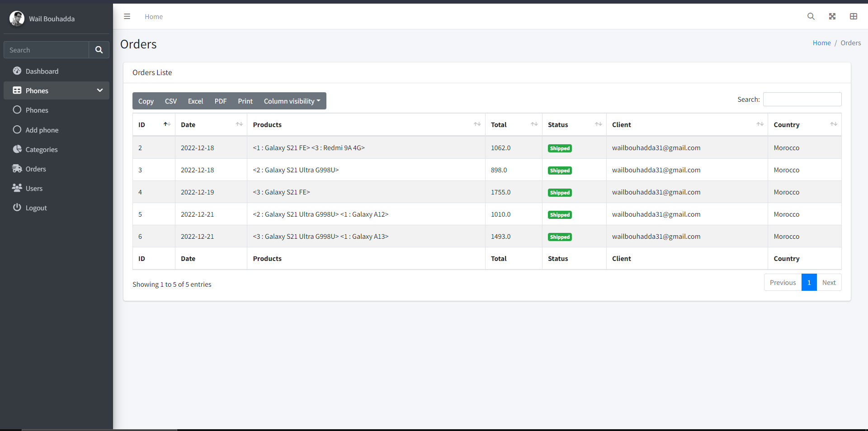This screenshot has height=431, width=868.
Task: Export table as PDF
Action: click(221, 101)
